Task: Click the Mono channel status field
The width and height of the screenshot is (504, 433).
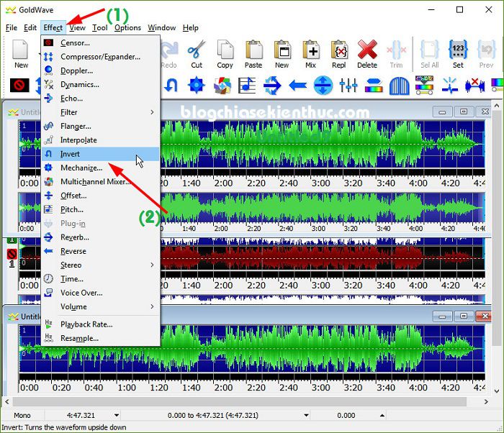Action: 22,415
